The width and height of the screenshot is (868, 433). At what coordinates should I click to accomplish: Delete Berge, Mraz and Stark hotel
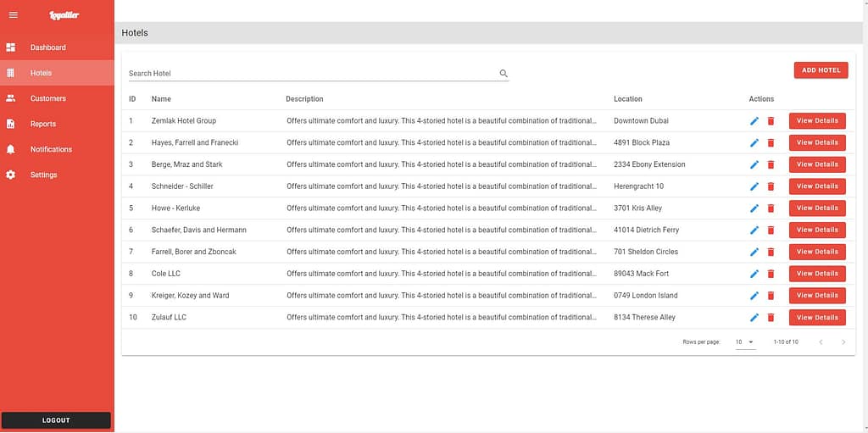click(x=771, y=164)
